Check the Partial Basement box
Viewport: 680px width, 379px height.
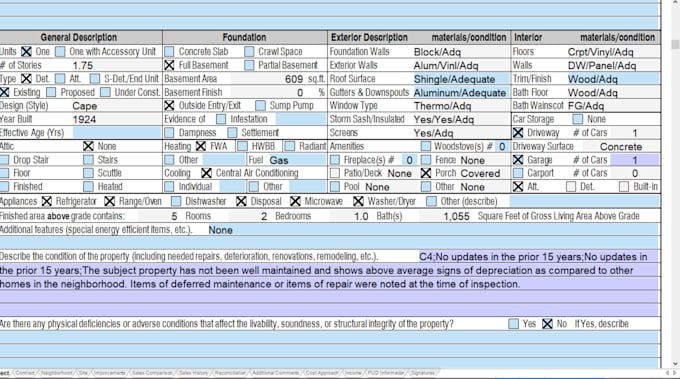click(249, 65)
